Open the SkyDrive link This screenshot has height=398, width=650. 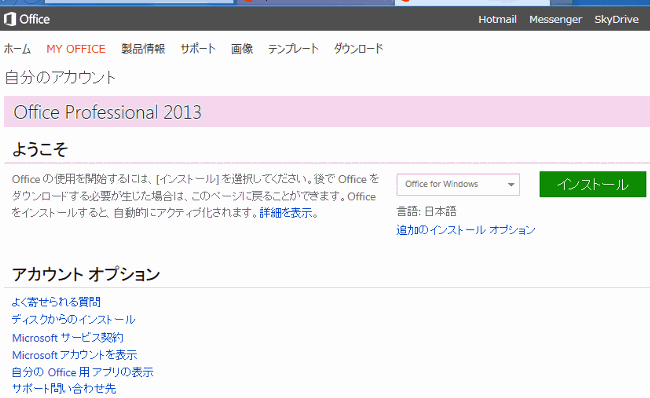pos(616,19)
